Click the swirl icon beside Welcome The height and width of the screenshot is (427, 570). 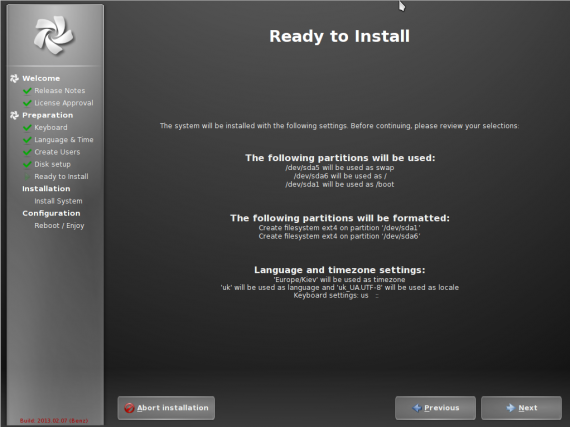pos(14,78)
